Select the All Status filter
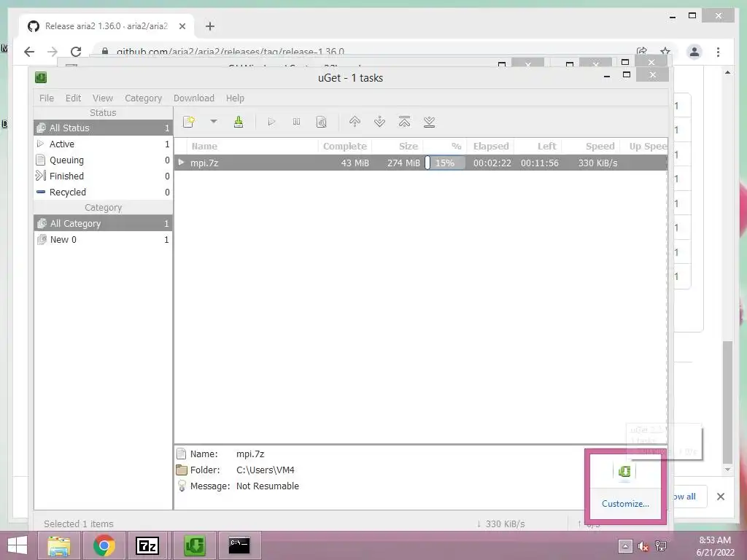This screenshot has height=560, width=747. pyautogui.click(x=104, y=128)
